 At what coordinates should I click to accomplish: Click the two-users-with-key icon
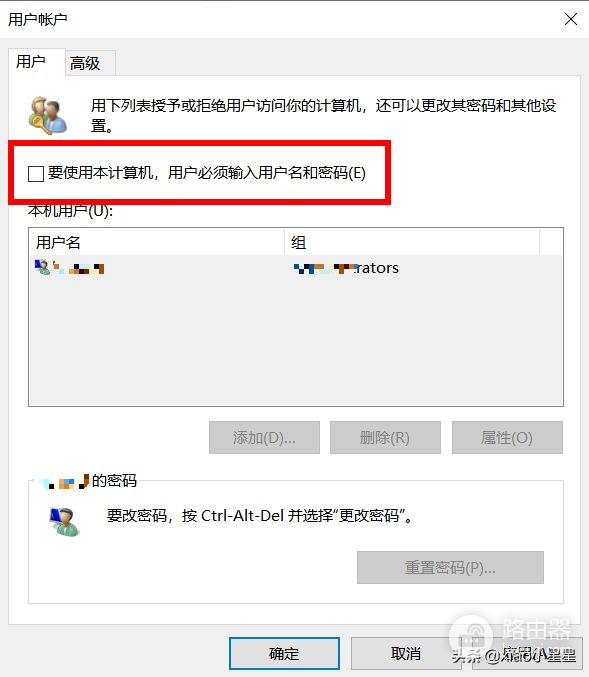48,115
